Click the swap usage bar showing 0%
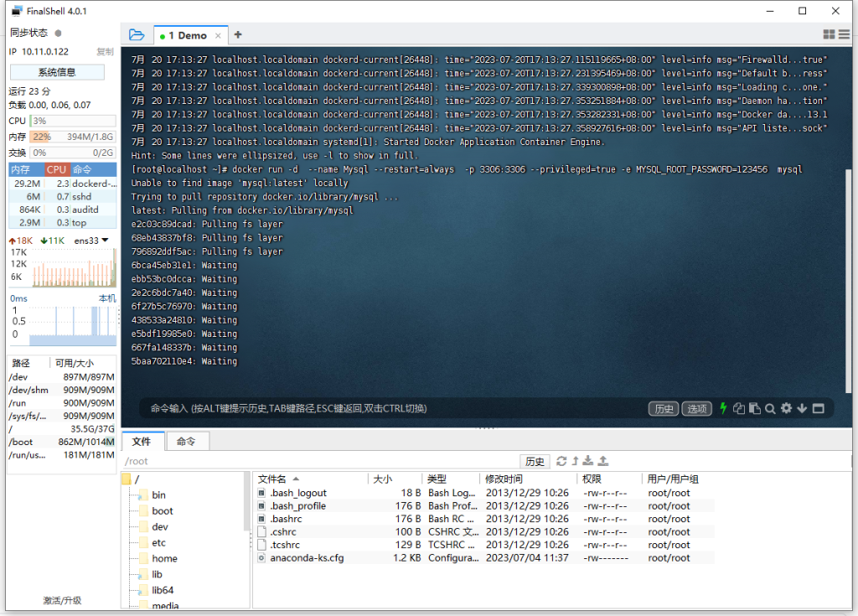 click(x=73, y=153)
